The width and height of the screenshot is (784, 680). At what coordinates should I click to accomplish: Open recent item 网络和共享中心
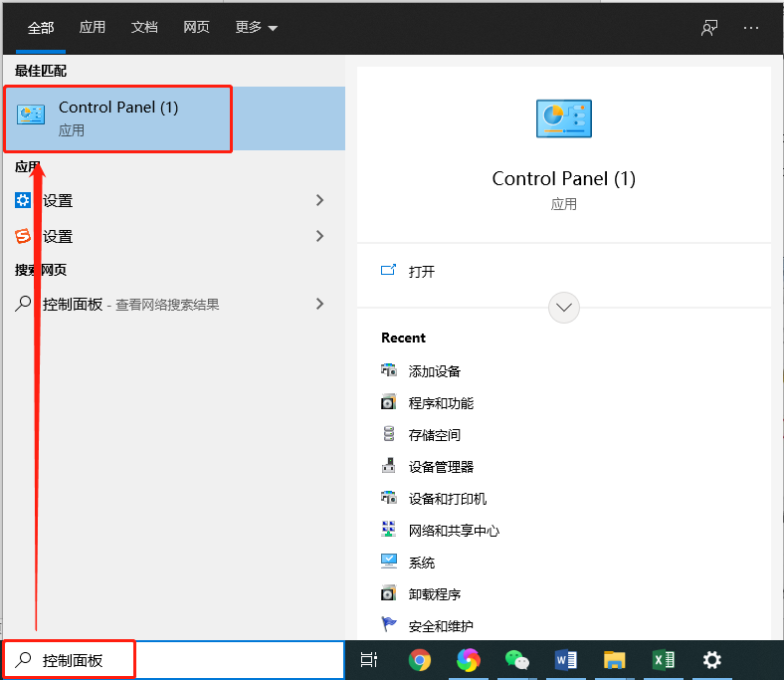pyautogui.click(x=454, y=531)
